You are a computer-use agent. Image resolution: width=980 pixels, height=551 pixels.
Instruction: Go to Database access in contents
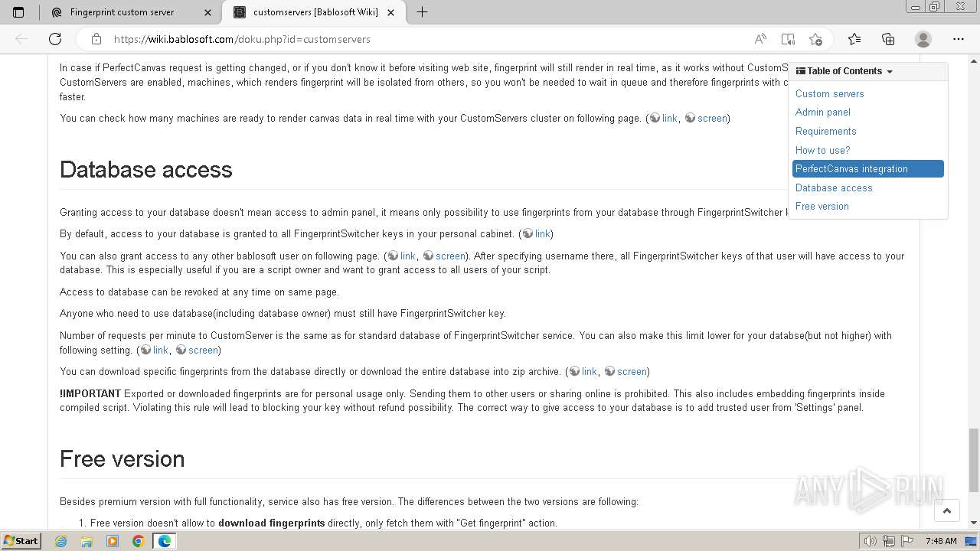[x=834, y=187]
